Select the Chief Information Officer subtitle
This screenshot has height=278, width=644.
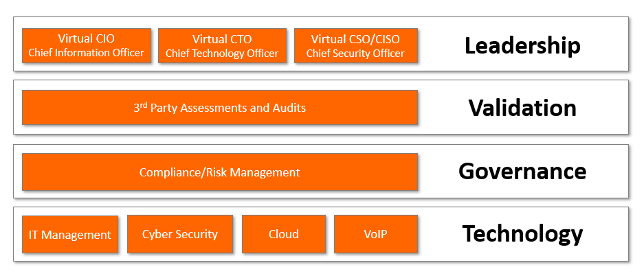(x=86, y=53)
